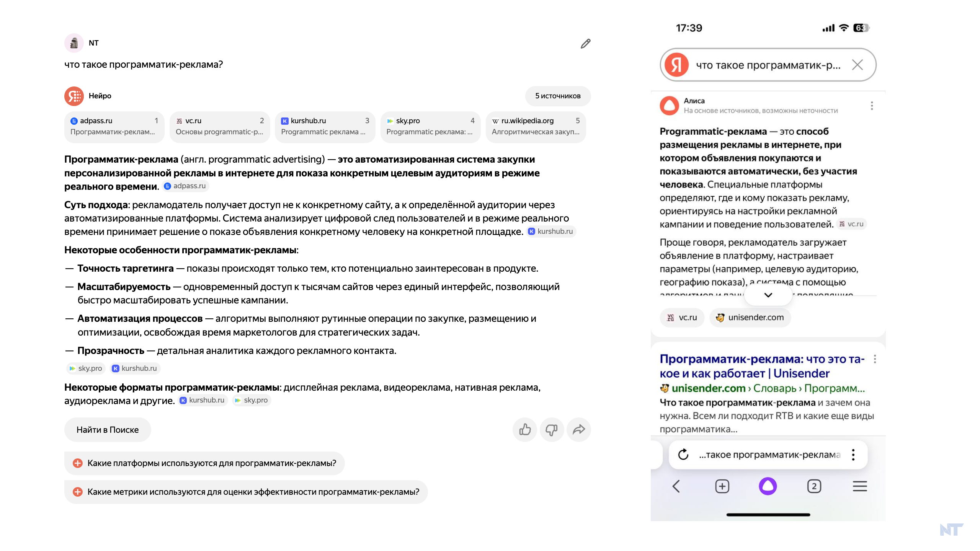Open the Программатик-реклама Unisender result title
Image resolution: width=980 pixels, height=551 pixels.
[762, 366]
